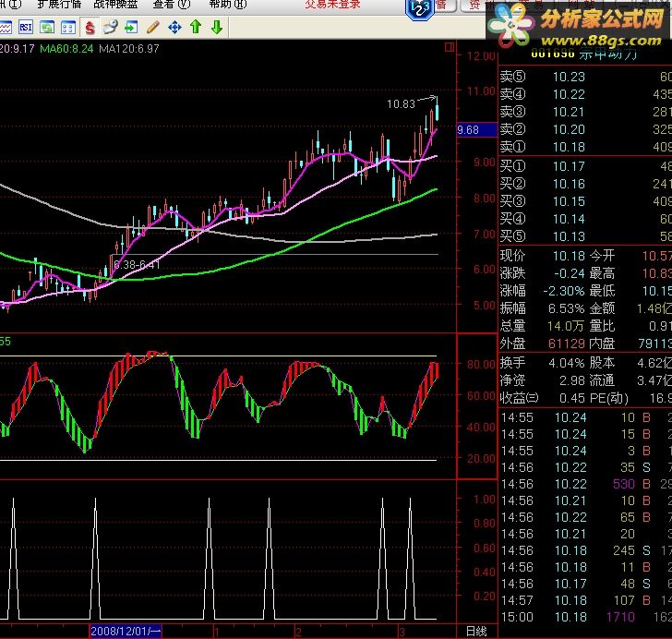Click the PE(动) label
Image resolution: width=672 pixels, height=639 pixels.
pos(609,398)
